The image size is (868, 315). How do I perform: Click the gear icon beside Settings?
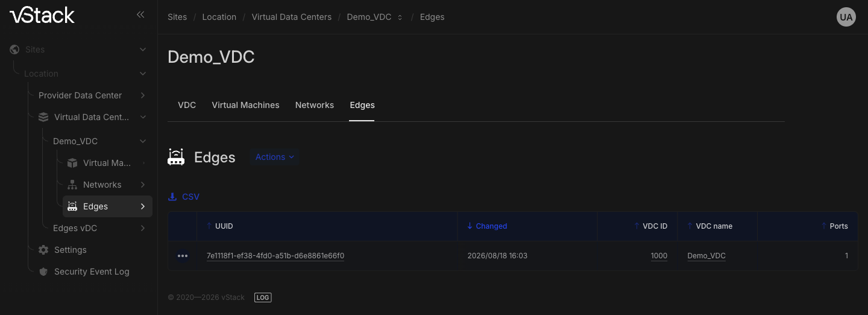[43, 250]
